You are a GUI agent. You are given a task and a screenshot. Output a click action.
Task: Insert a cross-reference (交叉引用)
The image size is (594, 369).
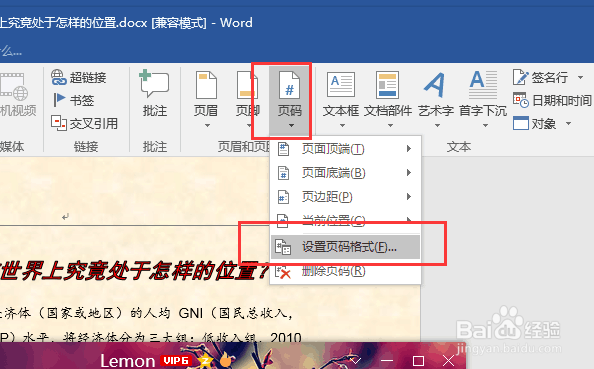(x=85, y=123)
